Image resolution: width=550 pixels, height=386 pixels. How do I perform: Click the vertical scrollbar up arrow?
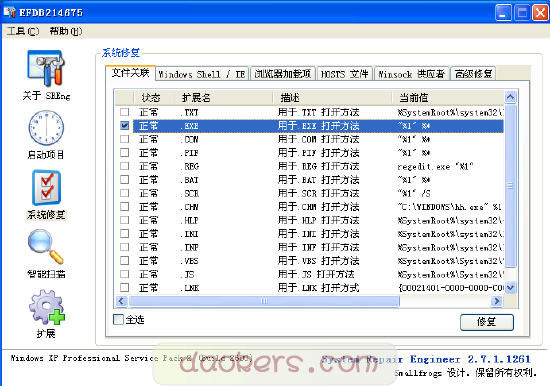pos(510,97)
